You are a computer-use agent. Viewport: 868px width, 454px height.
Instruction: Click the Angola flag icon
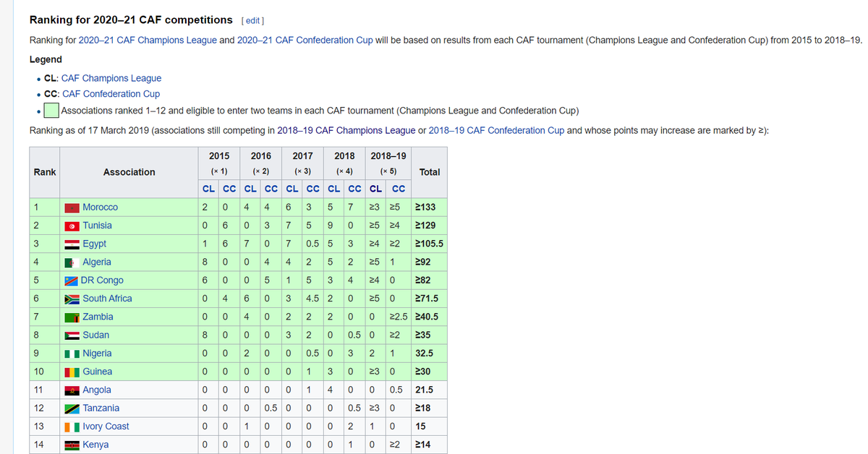pos(72,390)
